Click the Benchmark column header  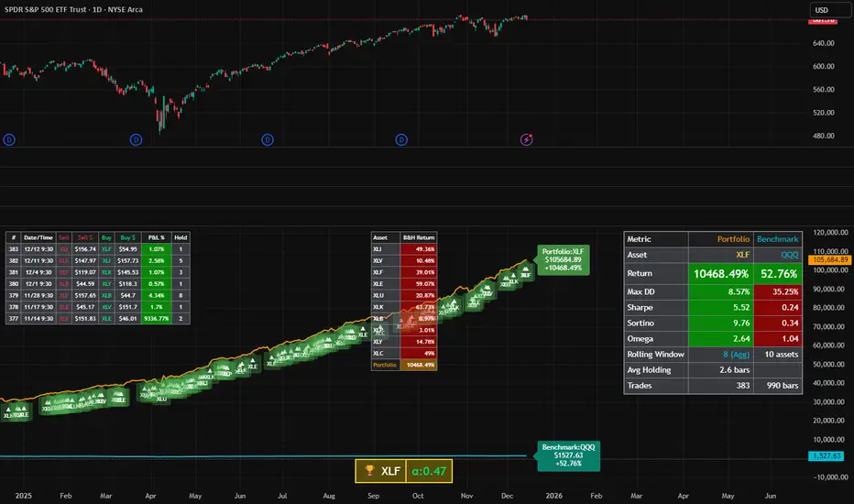click(x=778, y=239)
